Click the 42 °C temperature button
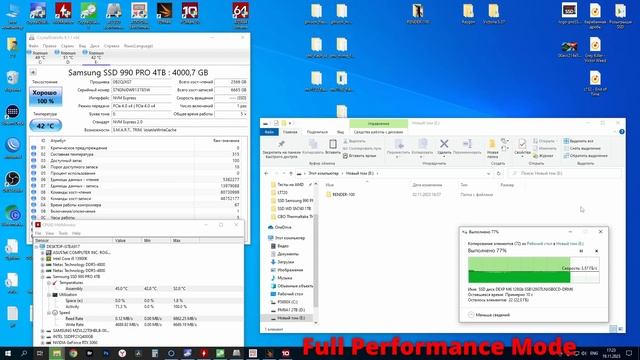 (45, 126)
